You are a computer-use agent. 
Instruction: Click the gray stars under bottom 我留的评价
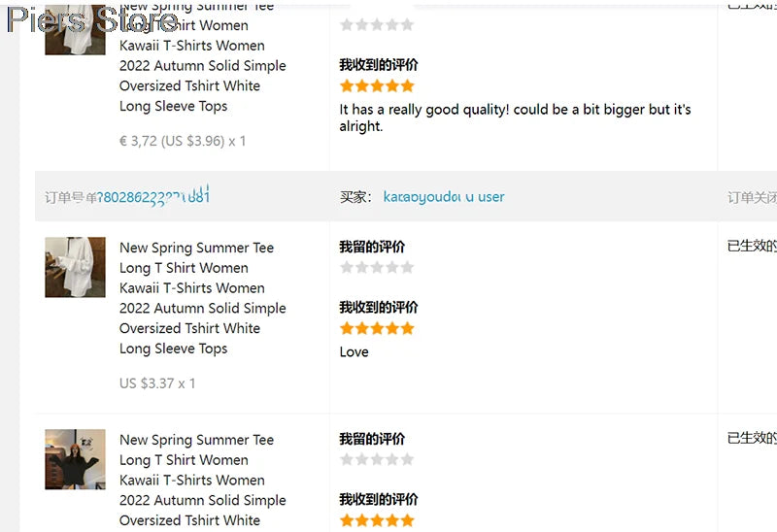point(377,460)
